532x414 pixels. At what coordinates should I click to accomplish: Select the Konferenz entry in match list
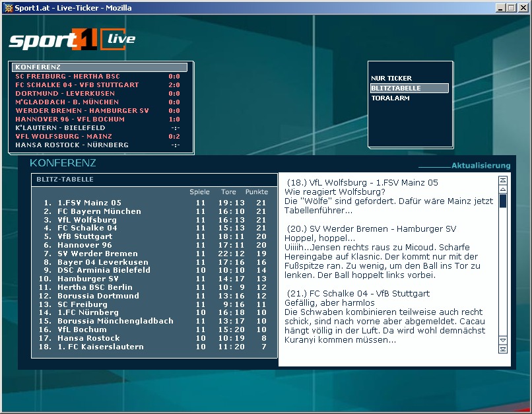[x=100, y=67]
